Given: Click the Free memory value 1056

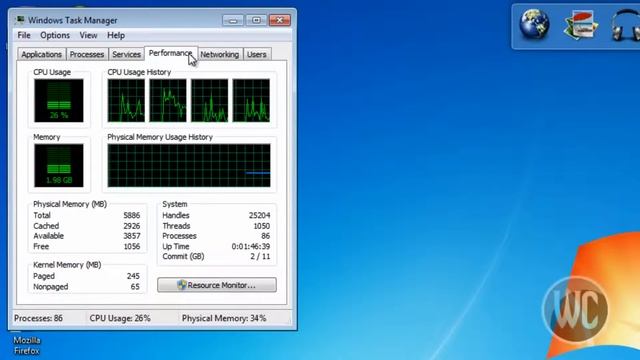Looking at the screenshot, I should (132, 247).
